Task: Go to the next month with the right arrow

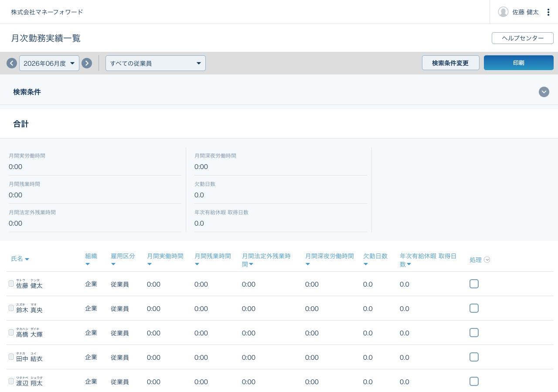Action: pos(86,63)
